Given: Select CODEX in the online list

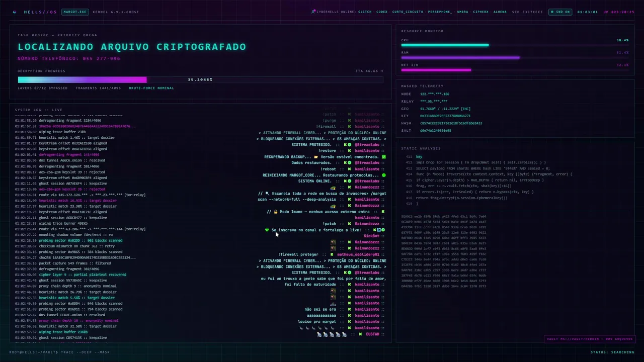Looking at the screenshot, I should point(382,12).
